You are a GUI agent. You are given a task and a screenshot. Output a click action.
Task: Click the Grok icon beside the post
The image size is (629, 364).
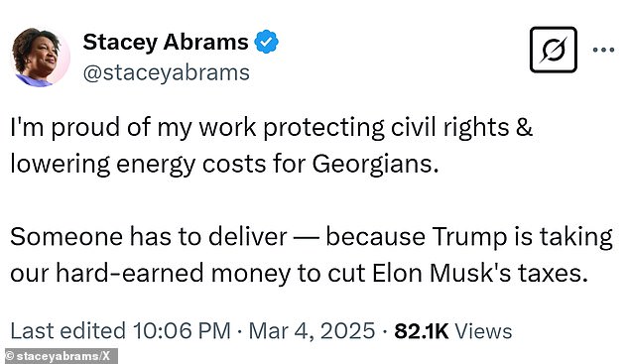tap(554, 50)
